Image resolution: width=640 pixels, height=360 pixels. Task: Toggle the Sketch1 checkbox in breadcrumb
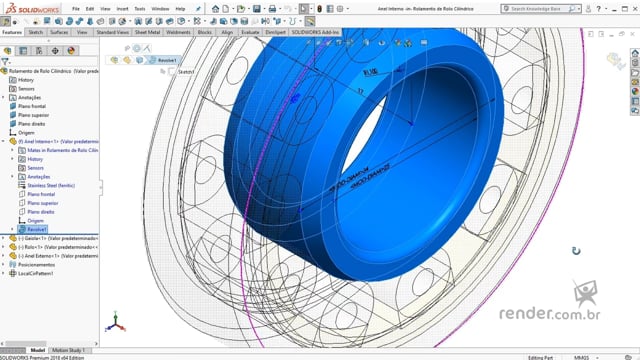172,71
